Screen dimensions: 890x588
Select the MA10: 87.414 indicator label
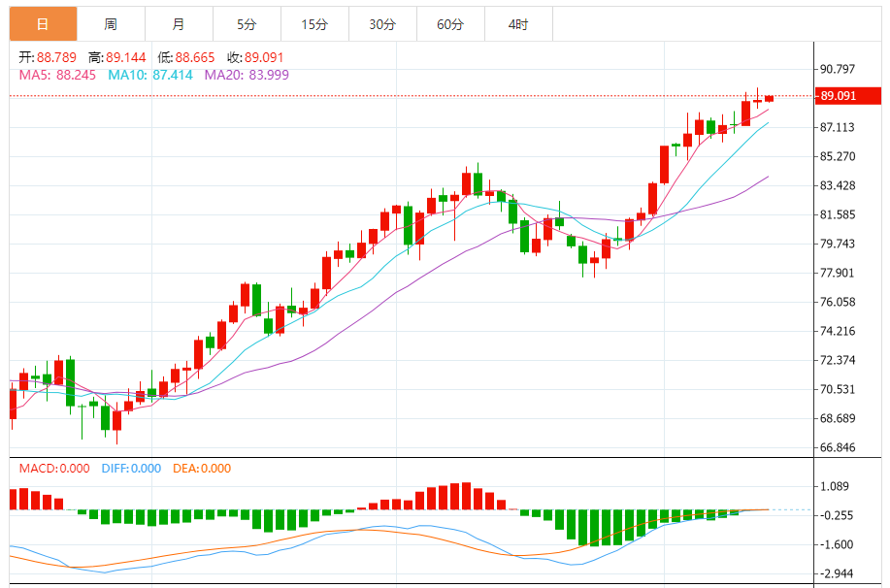pos(150,75)
